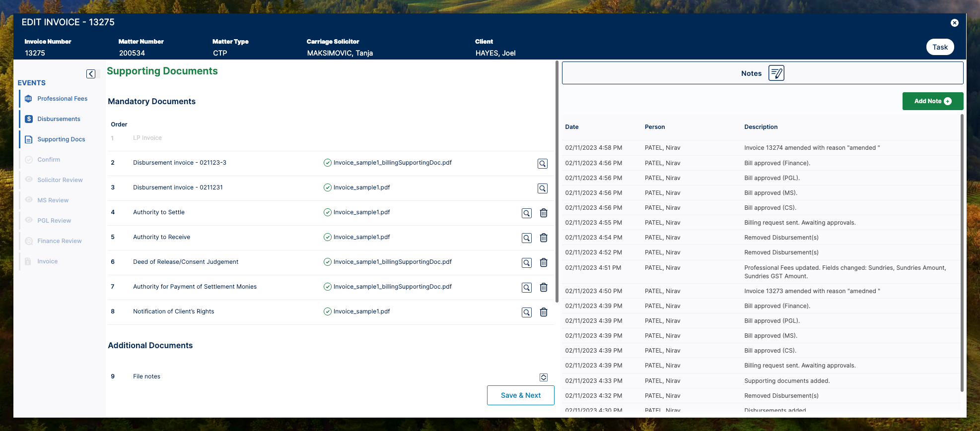Click the Notes panel header
Screen dimensions: 980x431
pyautogui.click(x=762, y=73)
